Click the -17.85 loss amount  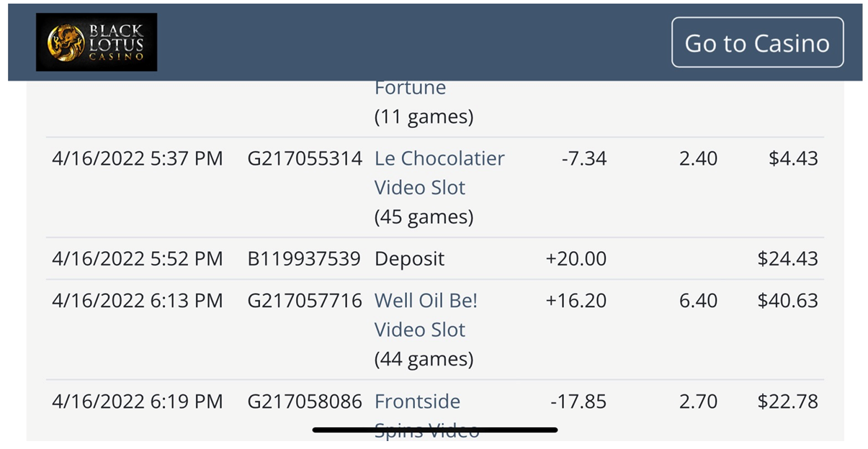coord(578,402)
